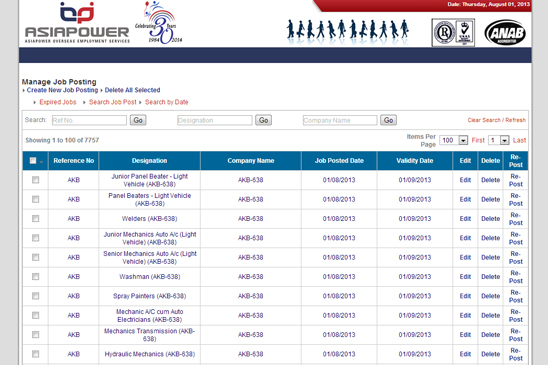
Task: Delete the Welders job posting
Action: (x=490, y=219)
